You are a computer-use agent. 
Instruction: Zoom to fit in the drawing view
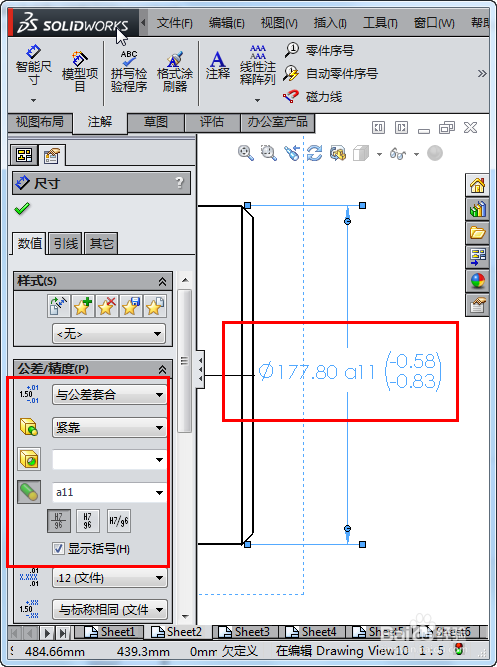click(x=246, y=153)
